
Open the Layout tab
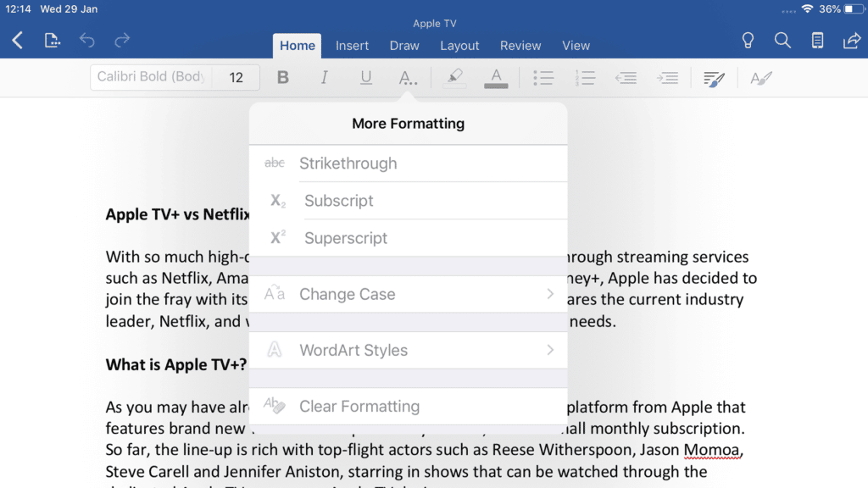459,46
